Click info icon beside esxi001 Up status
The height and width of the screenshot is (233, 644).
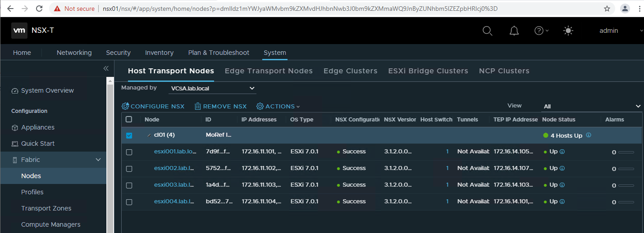[x=562, y=152]
